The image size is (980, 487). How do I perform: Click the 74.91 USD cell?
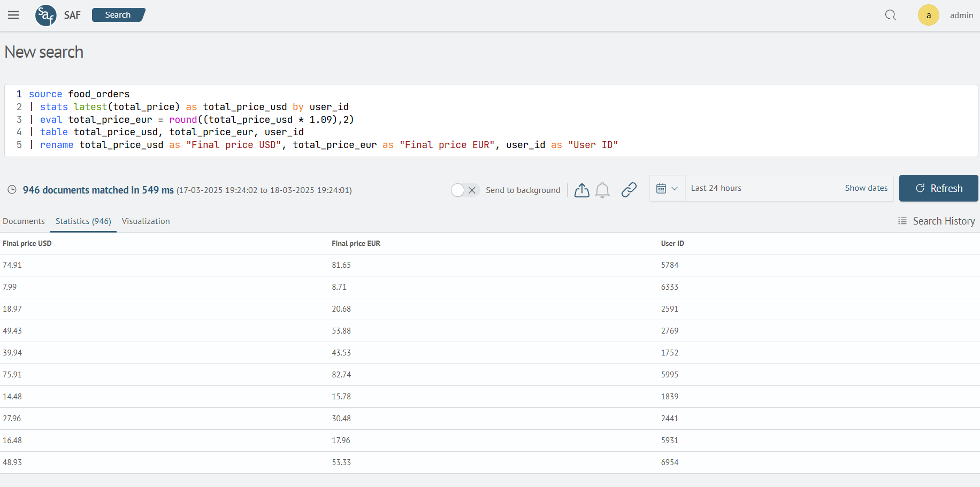pos(12,265)
